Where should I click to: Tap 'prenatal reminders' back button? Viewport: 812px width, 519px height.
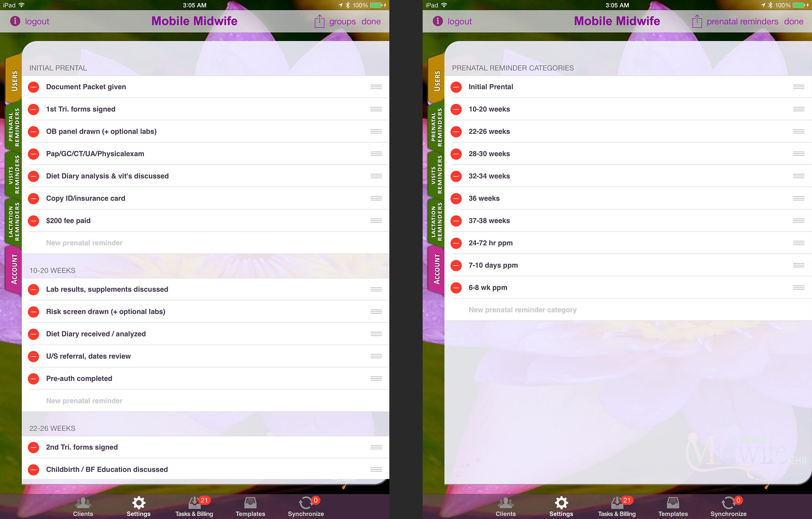(742, 21)
